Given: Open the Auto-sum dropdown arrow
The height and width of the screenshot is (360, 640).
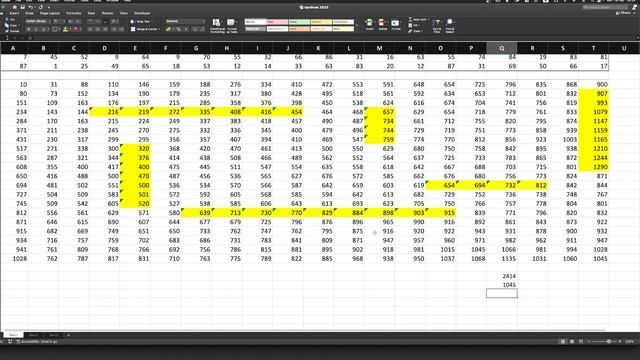Looking at the screenshot, I should [x=429, y=20].
